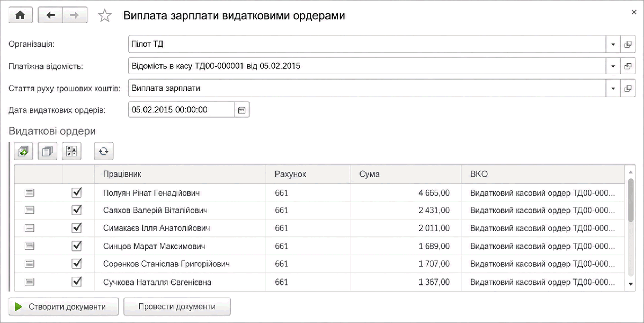
Task: Uncheck the Соренков Станіслав Григорійович checkbox
Action: pos(77,263)
